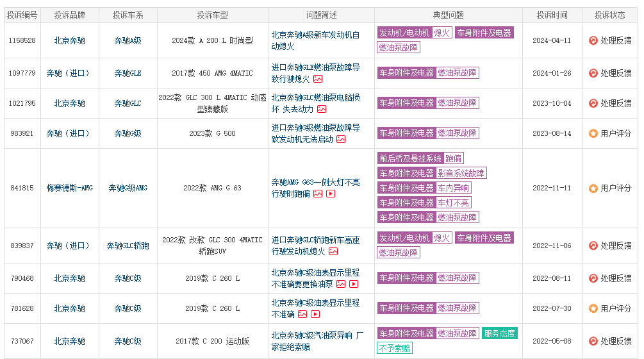
Task: Click 典型问题 column header
Action: tap(448, 15)
